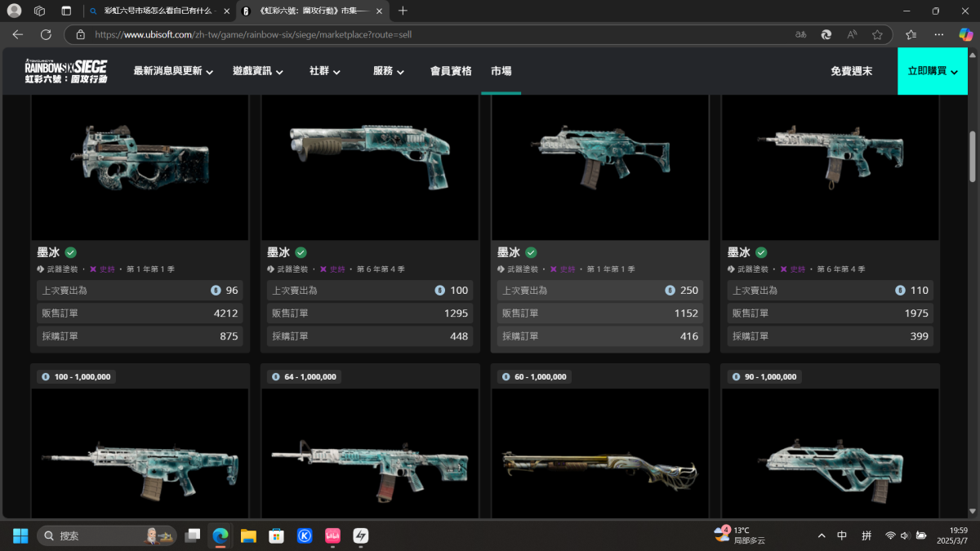Switch input language via 中 indicator
This screenshot has width=980, height=551.
[842, 535]
